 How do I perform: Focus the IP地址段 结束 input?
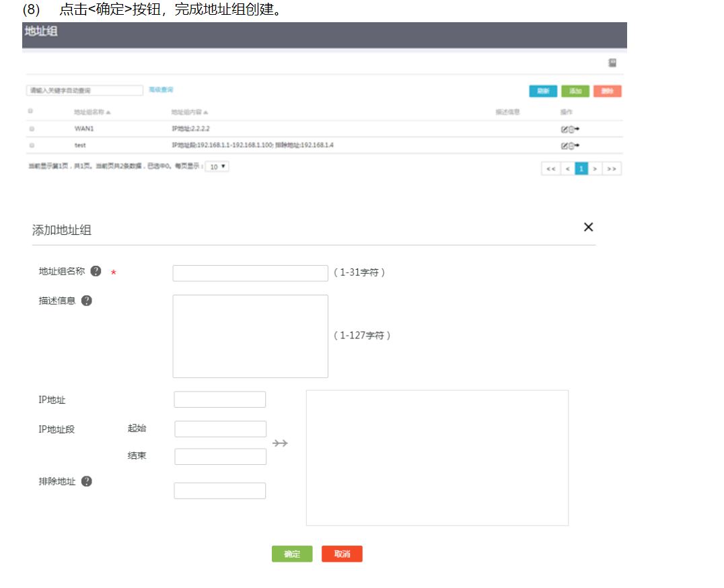click(220, 457)
